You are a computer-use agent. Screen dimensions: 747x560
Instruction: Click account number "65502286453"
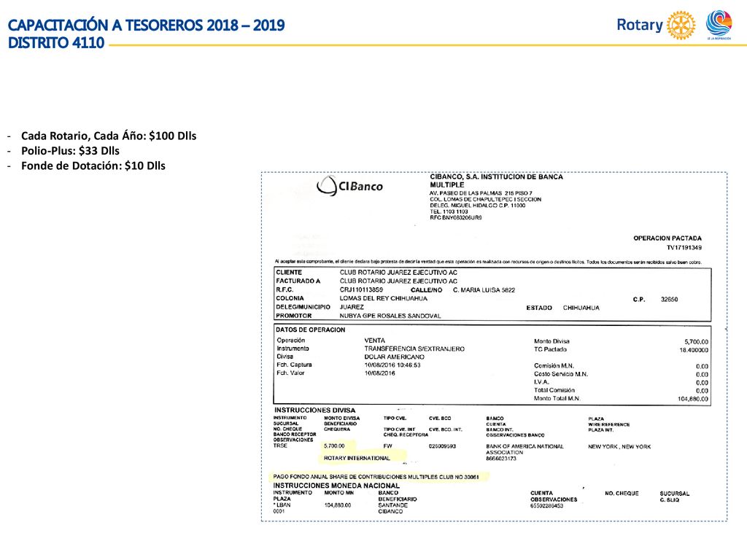click(x=546, y=506)
